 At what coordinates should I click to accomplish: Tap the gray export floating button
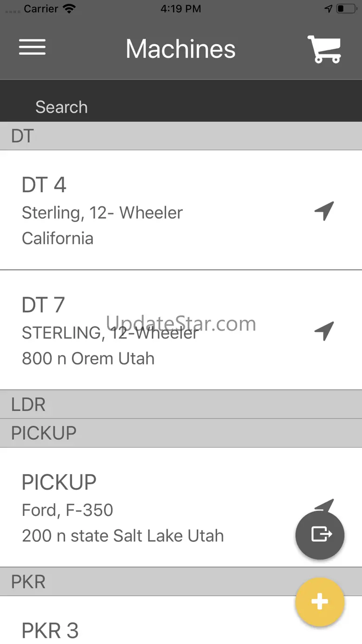click(320, 534)
